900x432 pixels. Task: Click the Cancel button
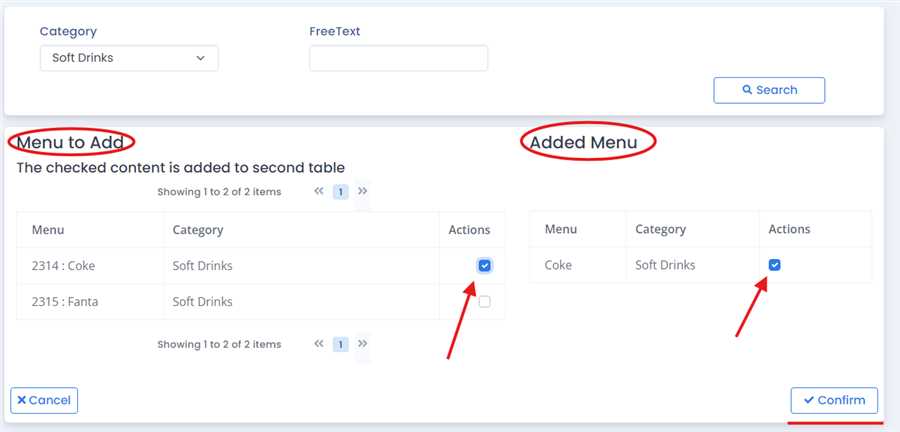(x=44, y=400)
